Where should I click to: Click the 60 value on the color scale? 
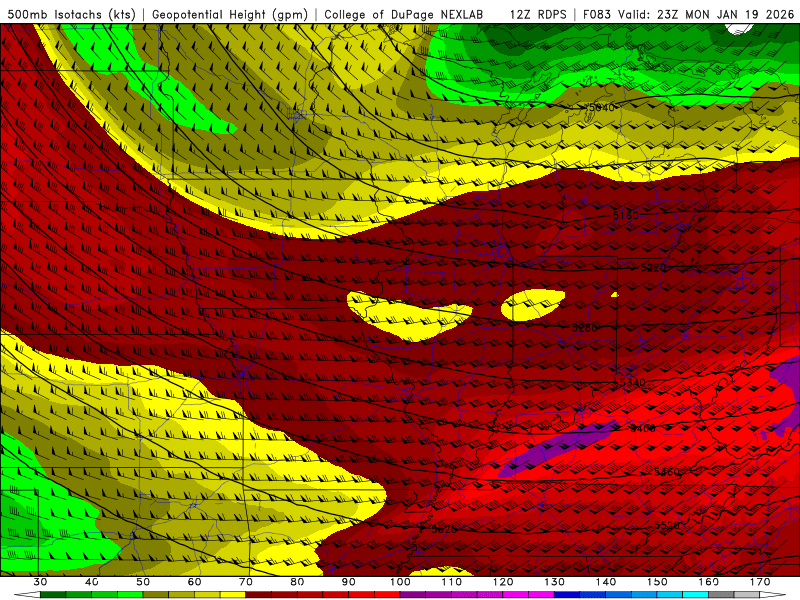194,582
